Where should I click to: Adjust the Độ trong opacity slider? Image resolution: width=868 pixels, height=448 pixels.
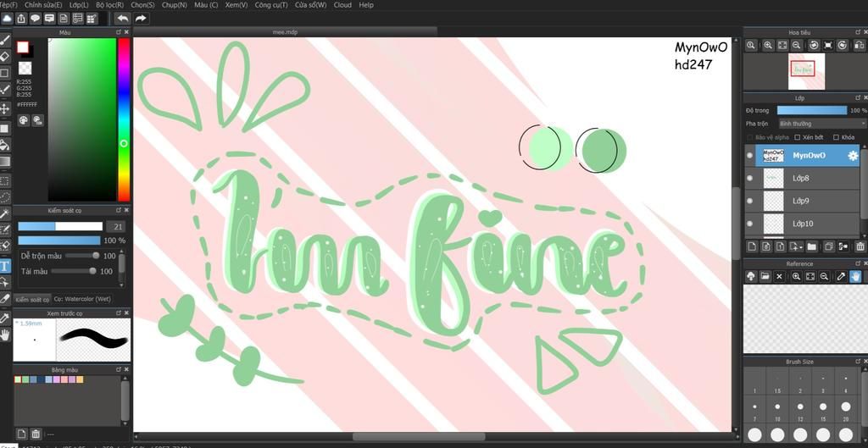coord(811,111)
